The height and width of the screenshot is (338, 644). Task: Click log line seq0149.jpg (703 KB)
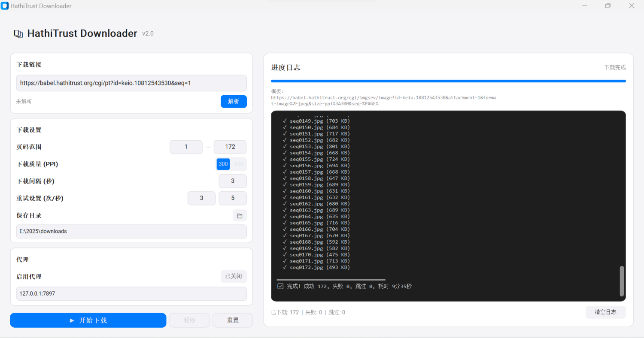(316, 121)
